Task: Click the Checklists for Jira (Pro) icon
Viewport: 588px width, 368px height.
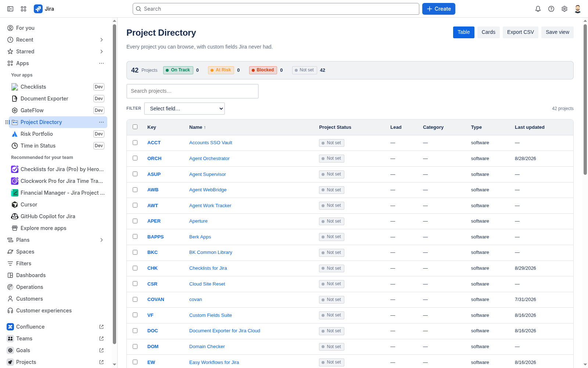Action: (15, 169)
